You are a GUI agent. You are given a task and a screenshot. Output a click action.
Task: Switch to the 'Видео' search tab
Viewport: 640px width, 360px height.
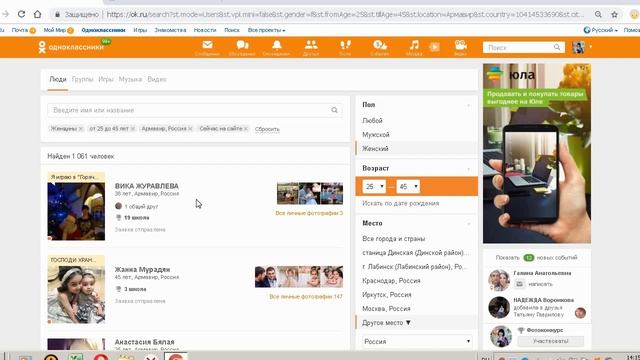click(x=157, y=79)
